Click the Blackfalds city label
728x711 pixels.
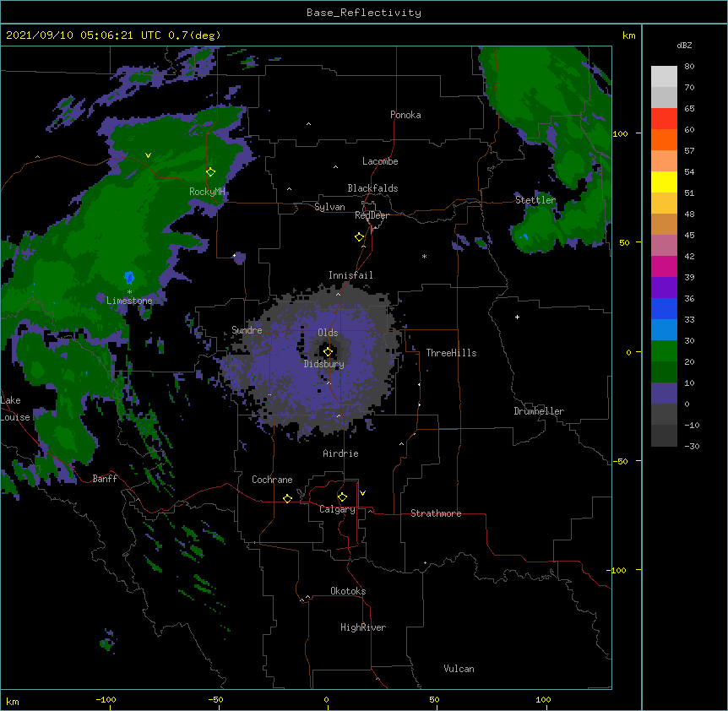click(372, 188)
